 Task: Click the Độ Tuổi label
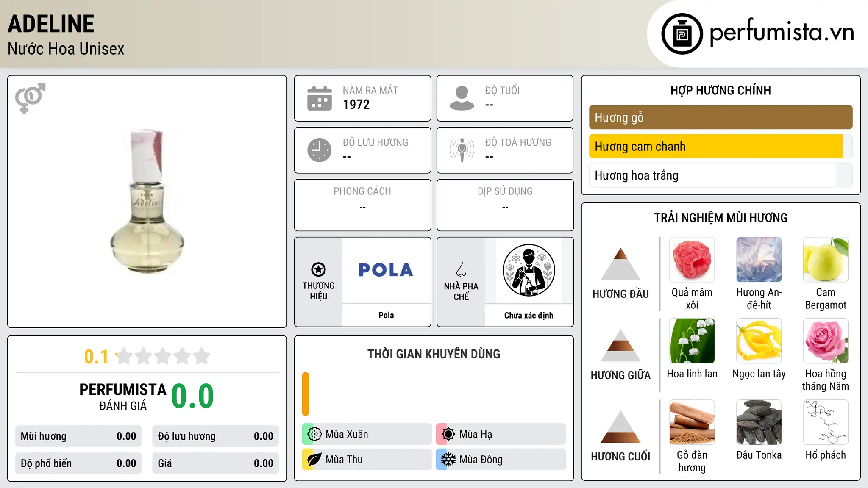tap(502, 90)
